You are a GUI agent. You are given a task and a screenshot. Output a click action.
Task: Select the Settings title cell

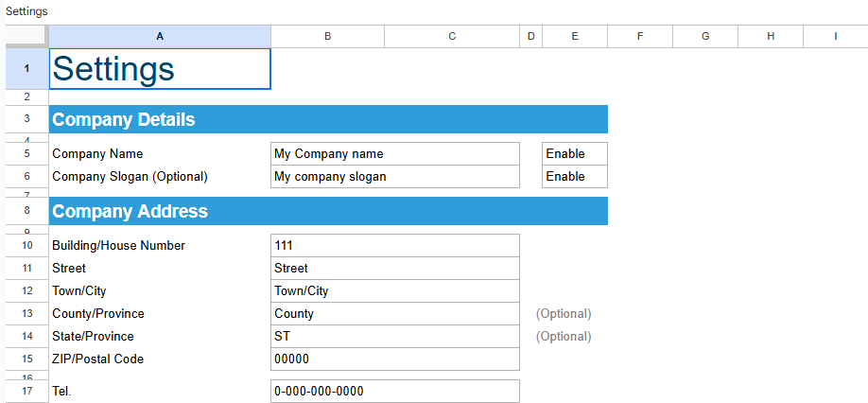pos(160,69)
